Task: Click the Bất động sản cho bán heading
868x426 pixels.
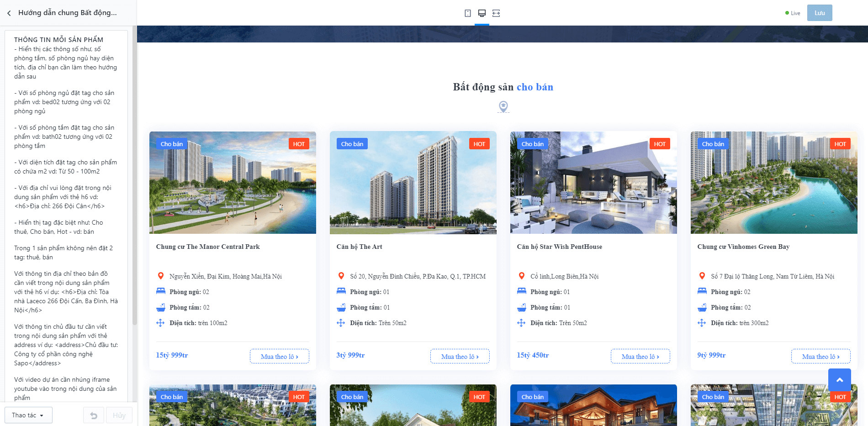Action: tap(503, 87)
